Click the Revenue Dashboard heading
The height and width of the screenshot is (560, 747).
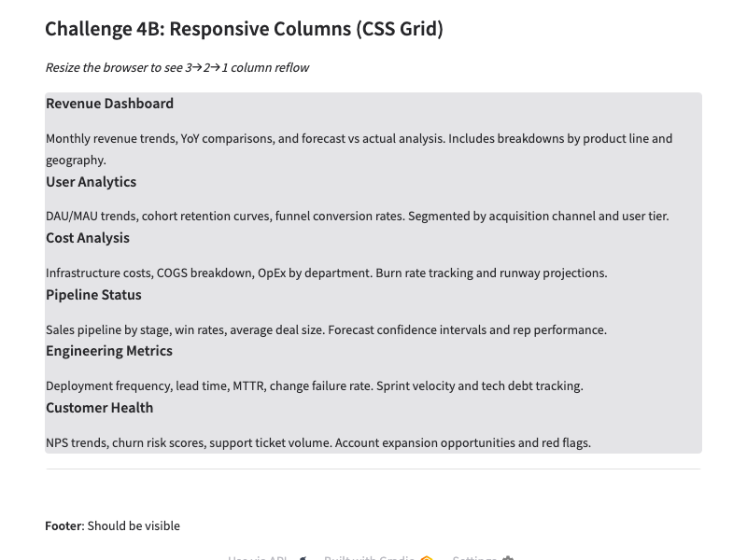pyautogui.click(x=109, y=104)
